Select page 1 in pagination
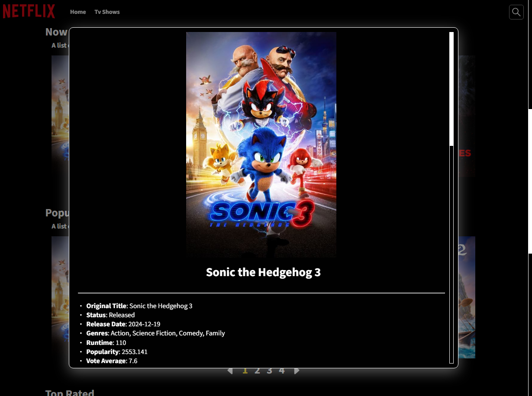Image resolution: width=532 pixels, height=396 pixels. click(x=245, y=371)
